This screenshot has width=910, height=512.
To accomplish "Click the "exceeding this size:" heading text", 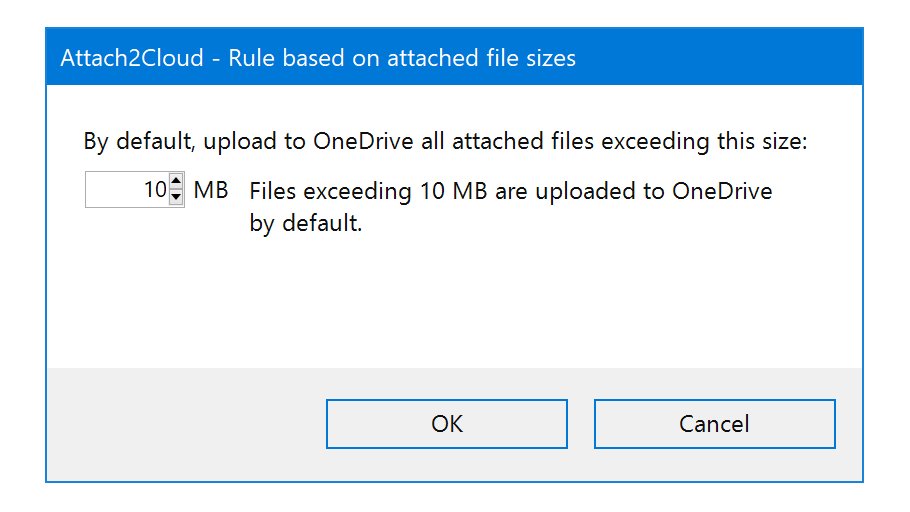I will [x=704, y=142].
